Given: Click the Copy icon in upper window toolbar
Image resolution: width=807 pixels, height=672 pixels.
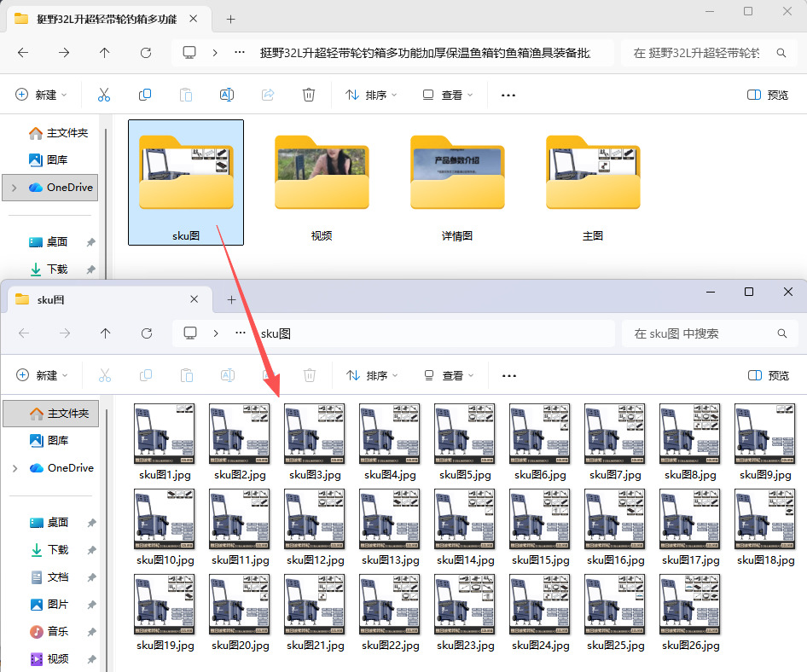Looking at the screenshot, I should coord(145,95).
